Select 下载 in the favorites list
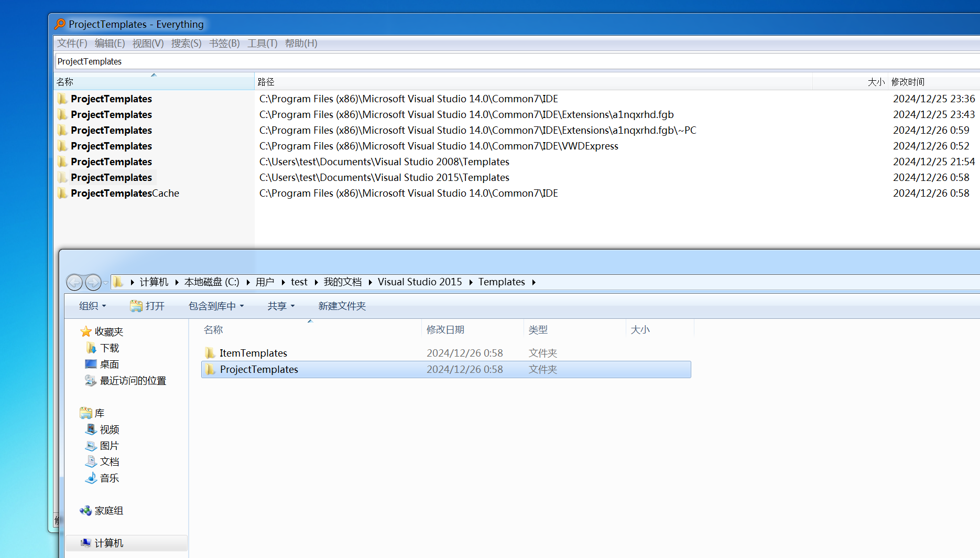Viewport: 980px width, 558px height. [x=110, y=348]
